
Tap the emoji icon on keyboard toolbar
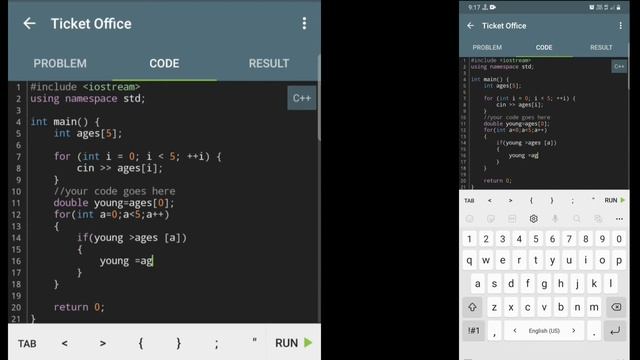[x=469, y=219]
